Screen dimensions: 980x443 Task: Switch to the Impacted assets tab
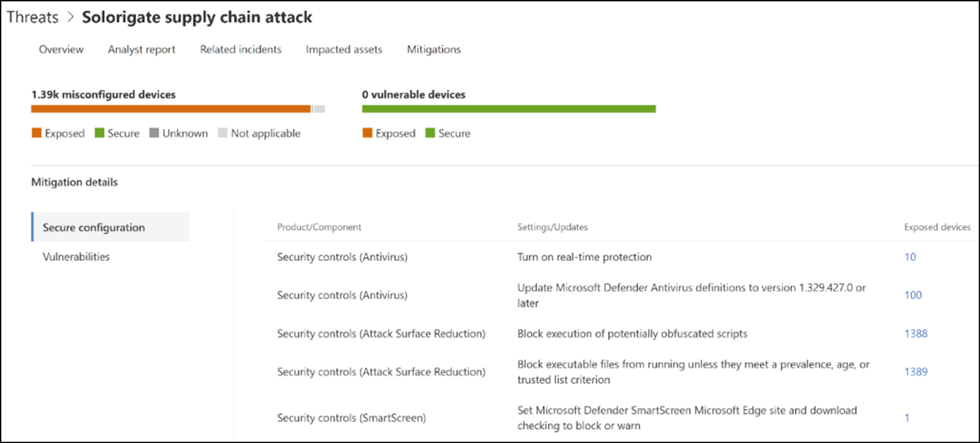[343, 49]
